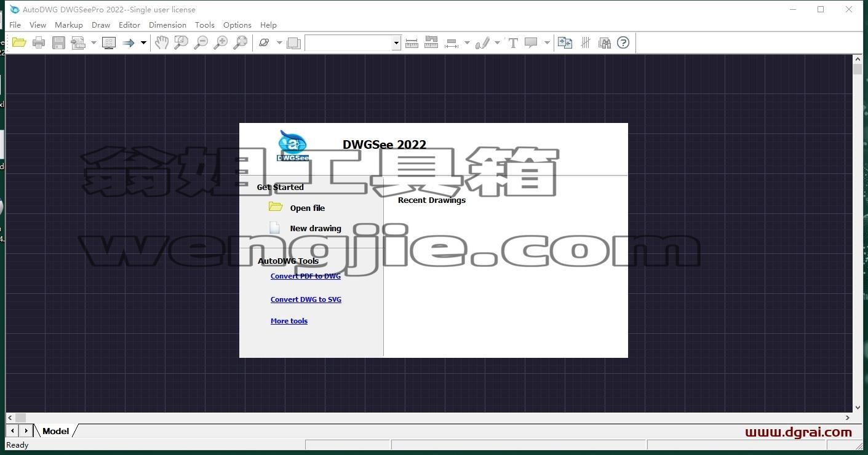Click the batch convert document icon

click(x=78, y=42)
